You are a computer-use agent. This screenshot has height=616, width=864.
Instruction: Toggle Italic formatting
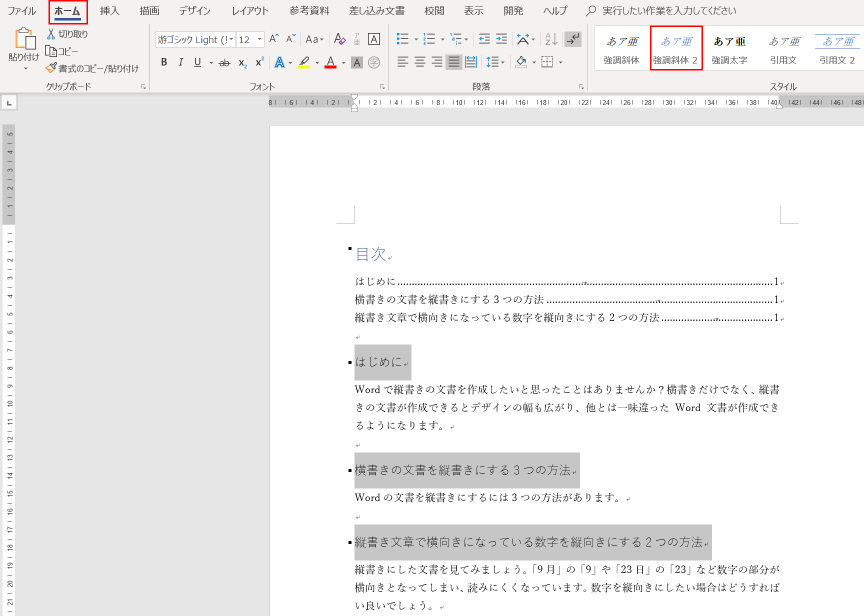pos(181,62)
